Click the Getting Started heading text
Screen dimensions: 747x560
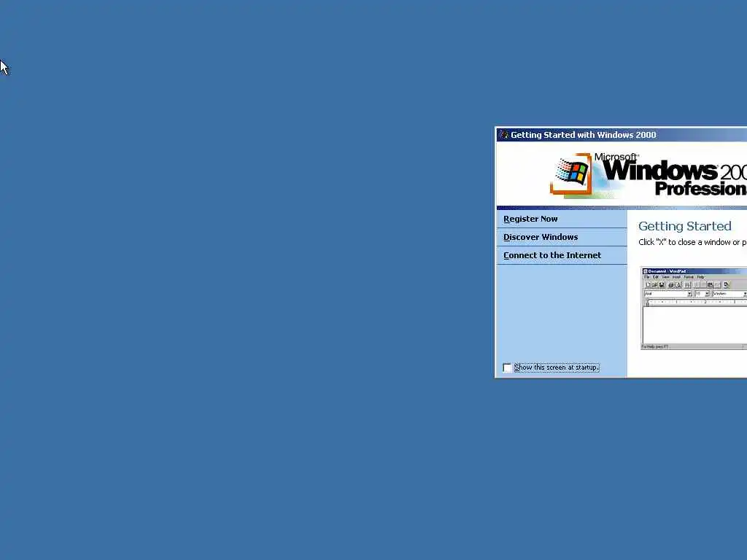coord(684,226)
